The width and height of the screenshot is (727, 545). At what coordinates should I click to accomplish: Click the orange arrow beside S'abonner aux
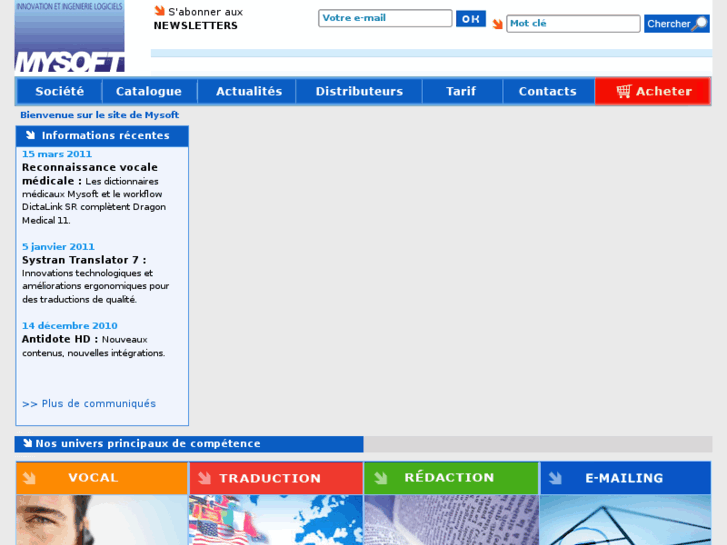(159, 10)
